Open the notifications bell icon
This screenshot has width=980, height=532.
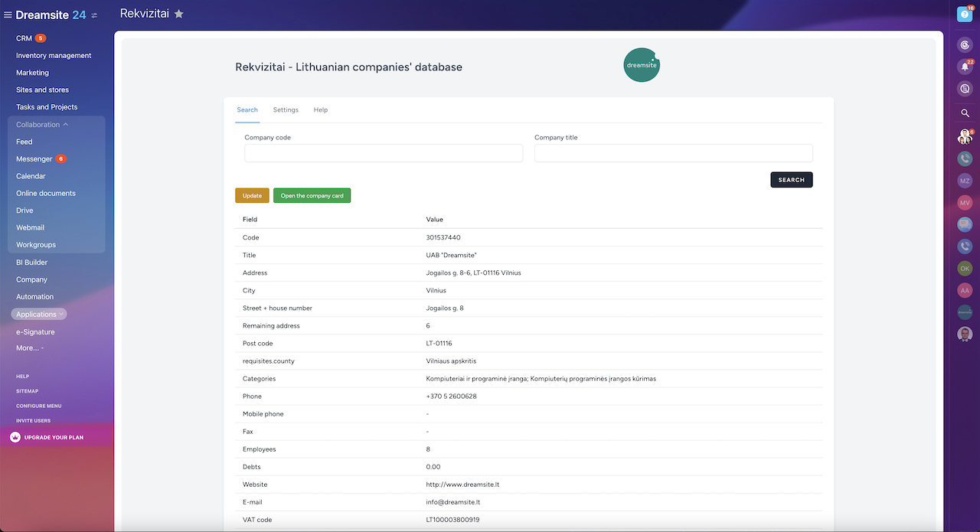tap(965, 67)
